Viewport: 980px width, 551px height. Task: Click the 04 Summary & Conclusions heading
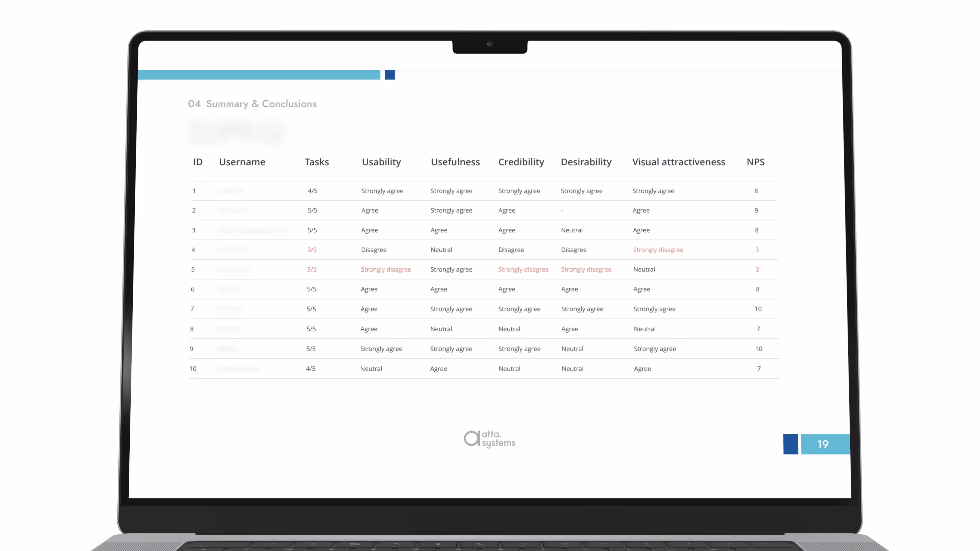(252, 104)
